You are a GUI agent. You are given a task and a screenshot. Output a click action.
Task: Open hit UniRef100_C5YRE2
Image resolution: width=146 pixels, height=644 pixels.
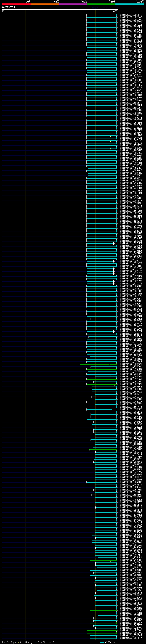[x=131, y=30]
